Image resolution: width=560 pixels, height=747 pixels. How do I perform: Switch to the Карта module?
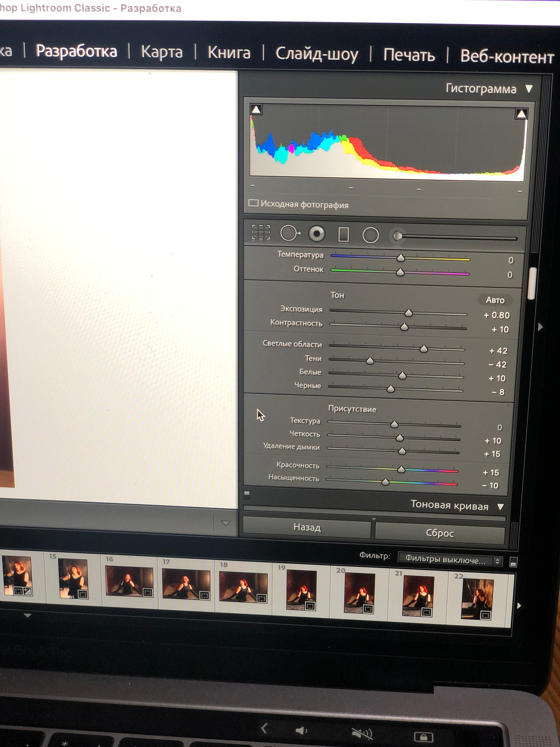[x=162, y=52]
